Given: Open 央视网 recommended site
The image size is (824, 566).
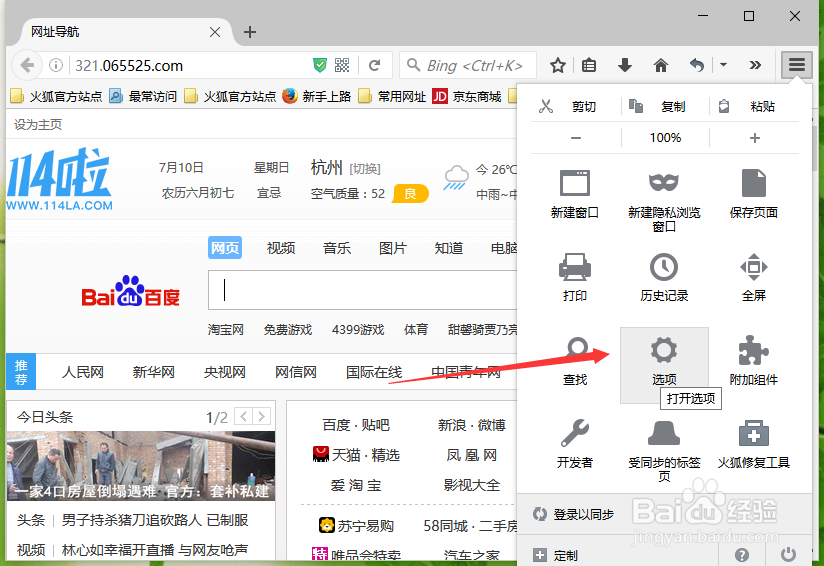Looking at the screenshot, I should coord(224,372).
